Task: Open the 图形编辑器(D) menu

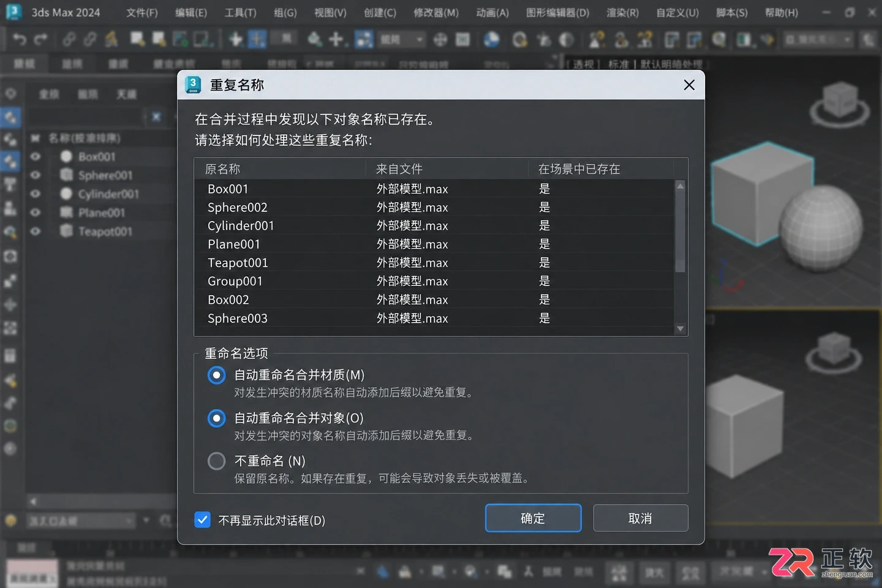Action: (x=557, y=12)
